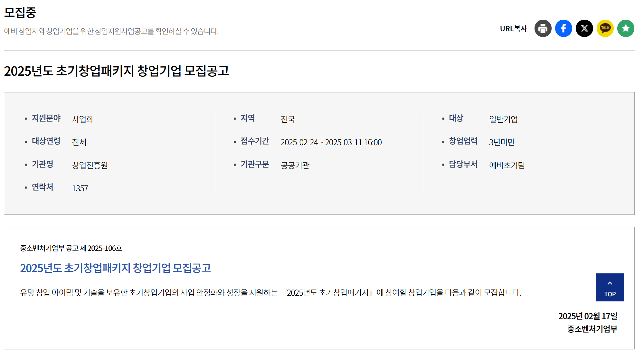
Task: Go back to top with TOP button
Action: point(610,287)
